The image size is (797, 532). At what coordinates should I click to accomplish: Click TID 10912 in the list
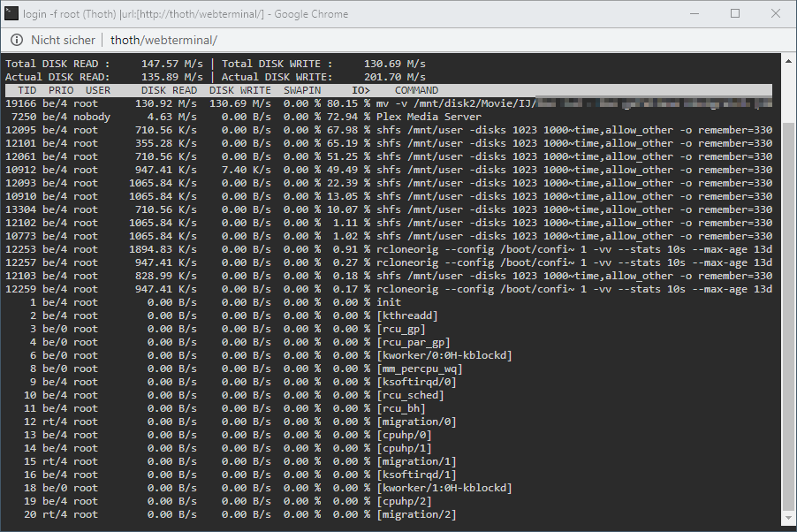[21, 170]
